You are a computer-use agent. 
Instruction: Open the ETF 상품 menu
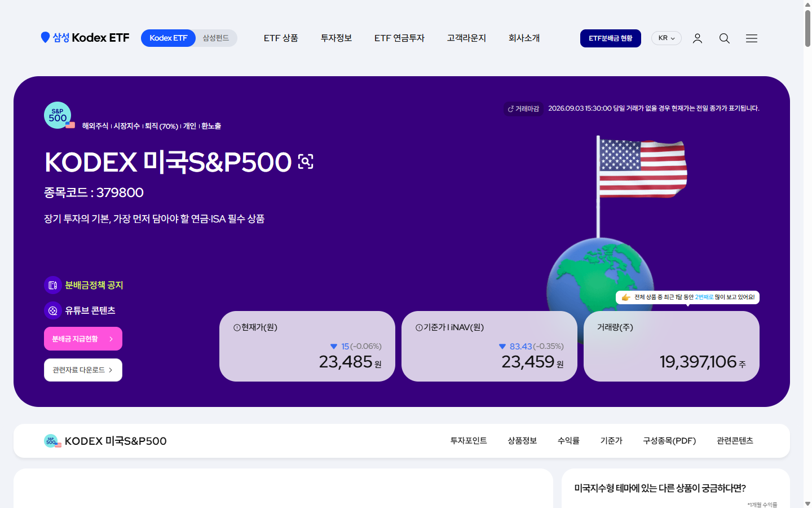[x=281, y=38]
